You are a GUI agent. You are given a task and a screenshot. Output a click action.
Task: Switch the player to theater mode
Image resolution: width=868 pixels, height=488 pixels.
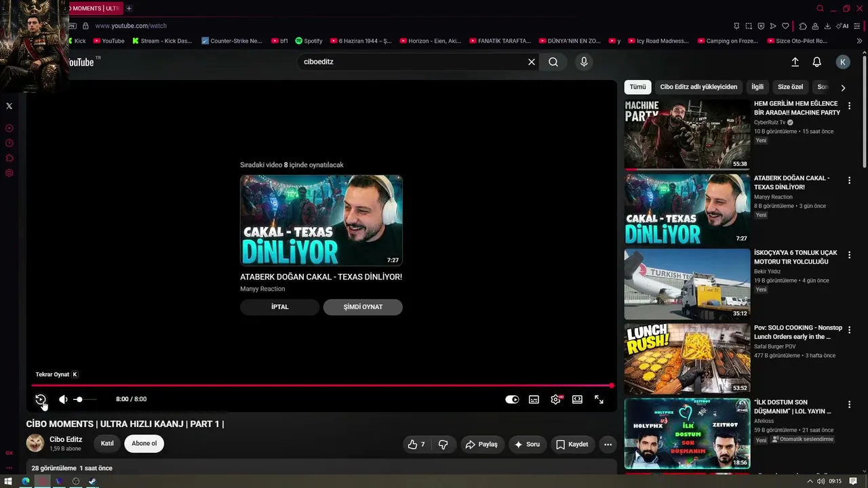pos(577,400)
